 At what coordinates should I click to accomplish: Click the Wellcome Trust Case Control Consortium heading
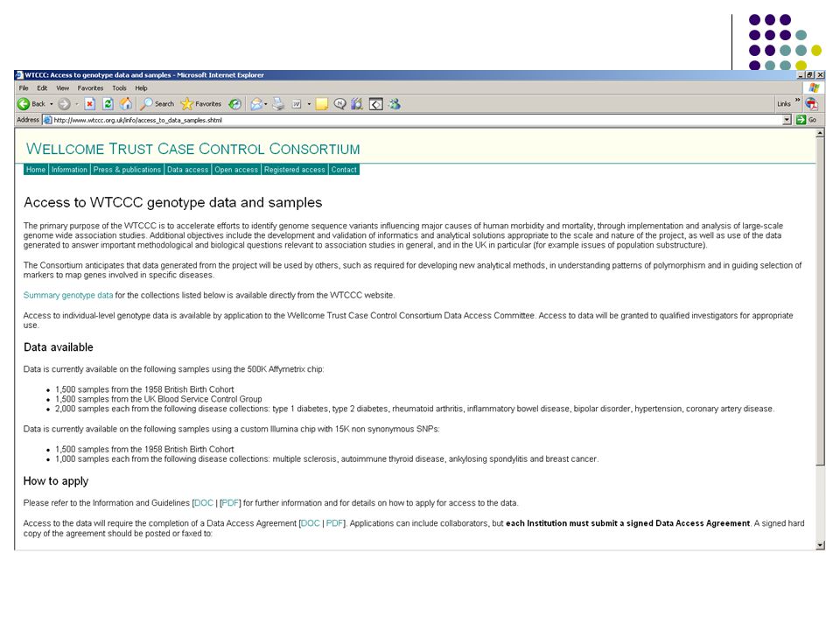tap(192, 149)
